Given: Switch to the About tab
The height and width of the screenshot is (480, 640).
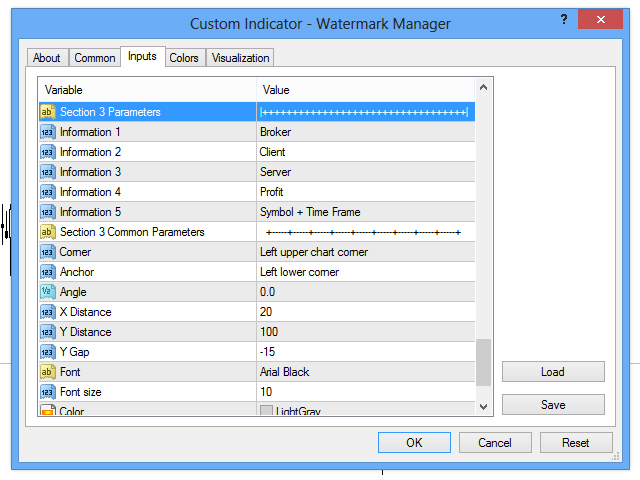Looking at the screenshot, I should pos(47,58).
